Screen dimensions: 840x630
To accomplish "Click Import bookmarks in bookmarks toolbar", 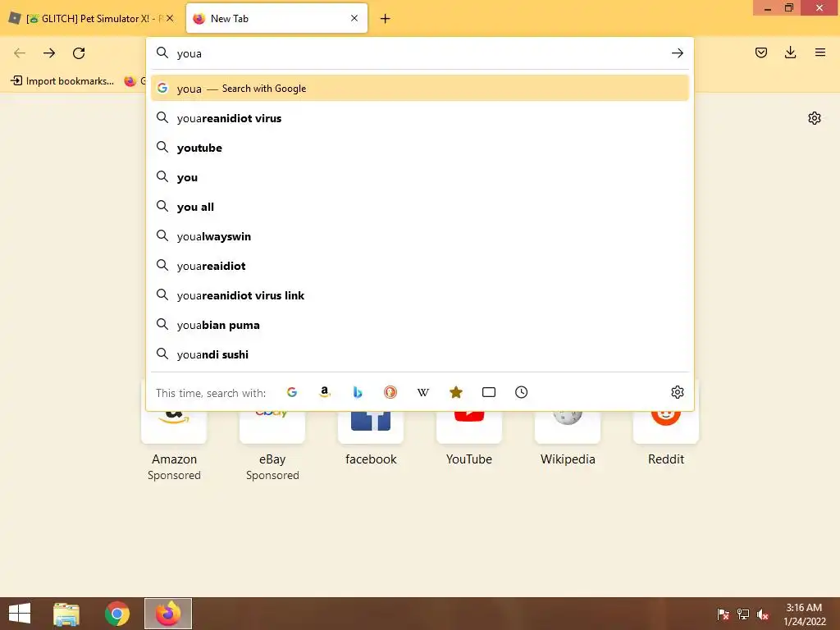I will tap(62, 81).
